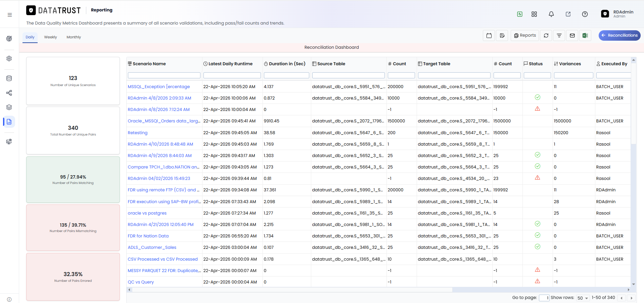Click warning status icon for QC vs Query

(538, 281)
